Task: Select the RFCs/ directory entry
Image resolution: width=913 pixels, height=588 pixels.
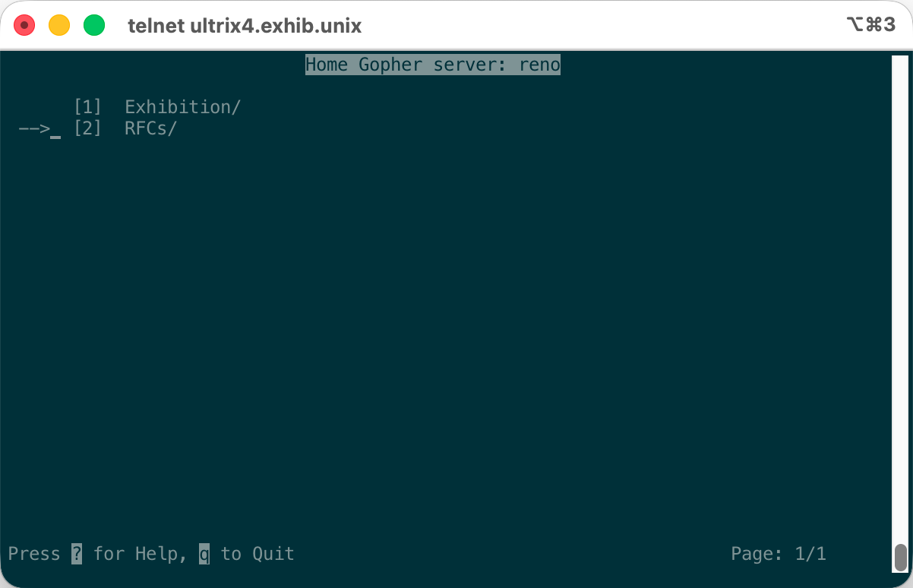Action: coord(150,128)
